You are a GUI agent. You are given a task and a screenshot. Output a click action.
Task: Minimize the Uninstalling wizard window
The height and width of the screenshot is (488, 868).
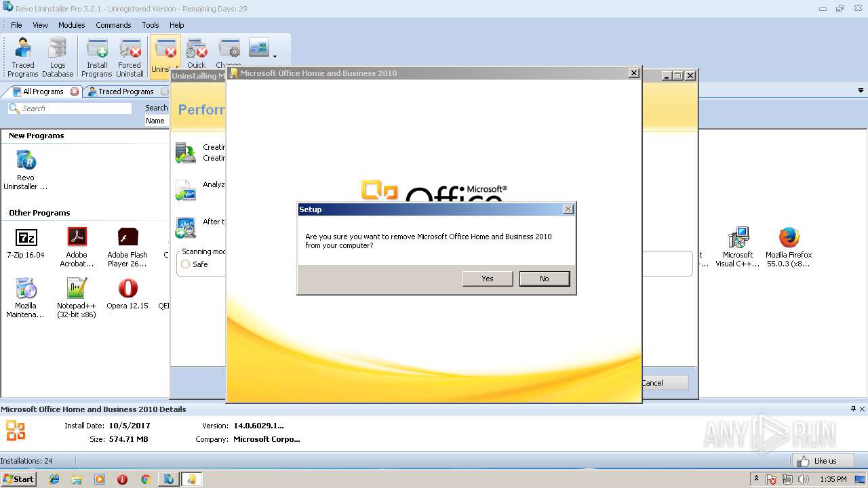pyautogui.click(x=667, y=76)
